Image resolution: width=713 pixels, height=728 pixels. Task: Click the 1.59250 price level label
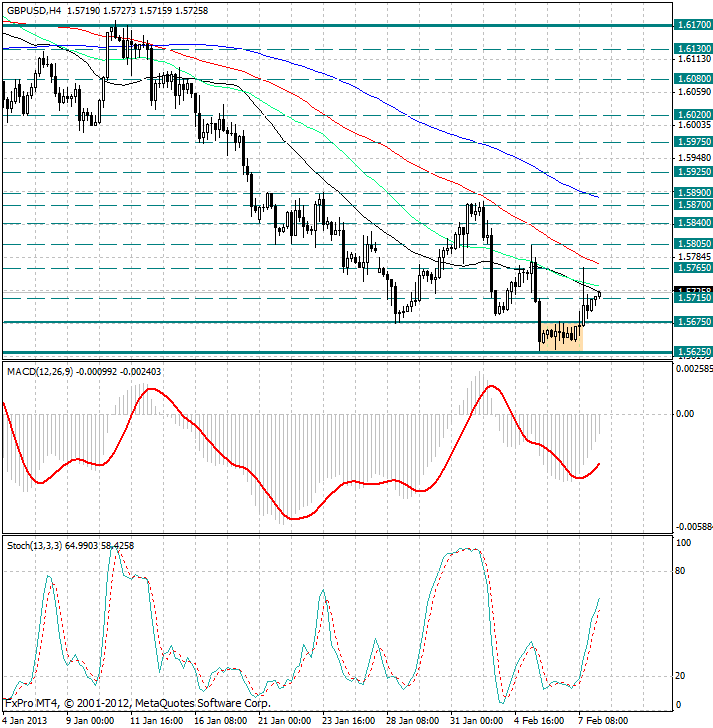pyautogui.click(x=694, y=172)
